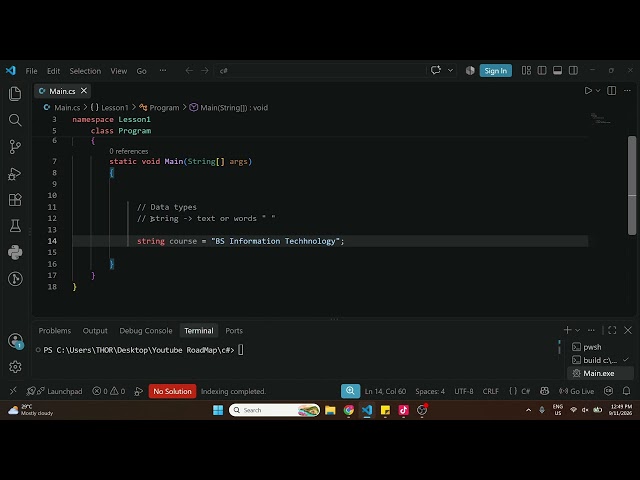
Task: Open the Explorer view in activity bar
Action: point(15,94)
